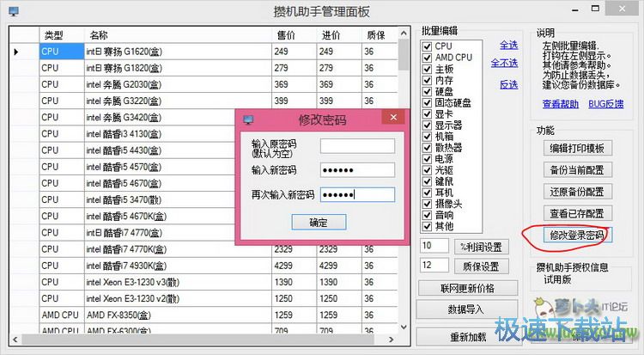Click the warranty field showing 12
644x355 pixels.
434,266
